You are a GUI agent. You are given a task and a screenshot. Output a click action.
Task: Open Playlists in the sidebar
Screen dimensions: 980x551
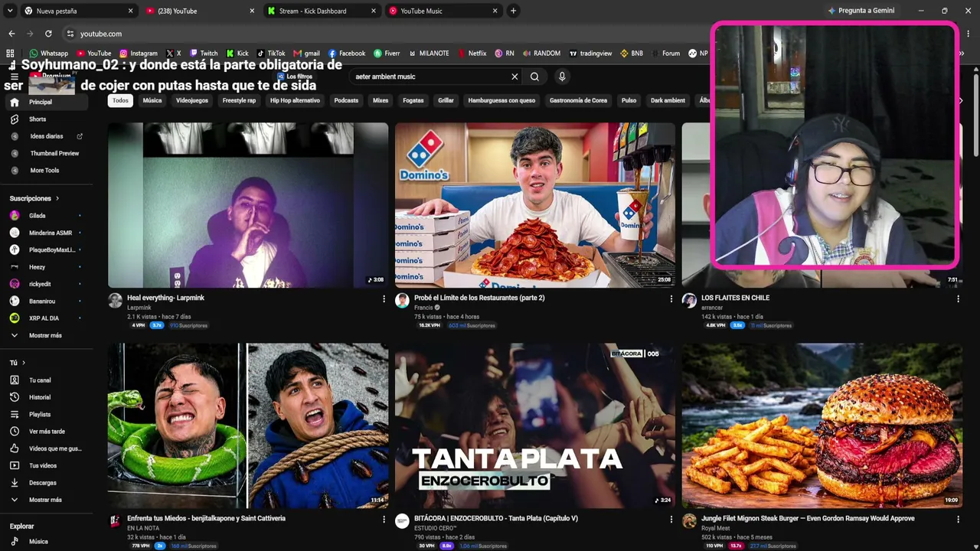pos(40,415)
